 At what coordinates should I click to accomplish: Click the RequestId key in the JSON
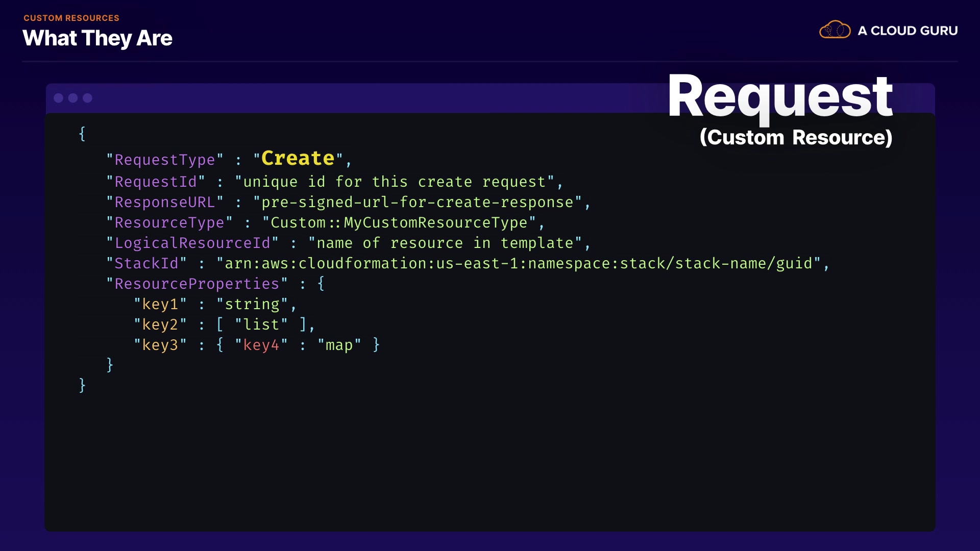coord(155,182)
